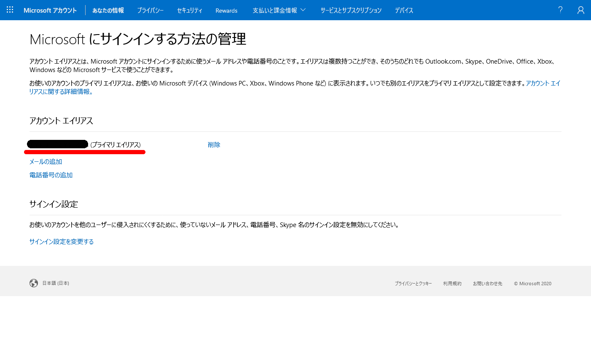
Task: Click the メールの追加 link
Action: tap(46, 161)
